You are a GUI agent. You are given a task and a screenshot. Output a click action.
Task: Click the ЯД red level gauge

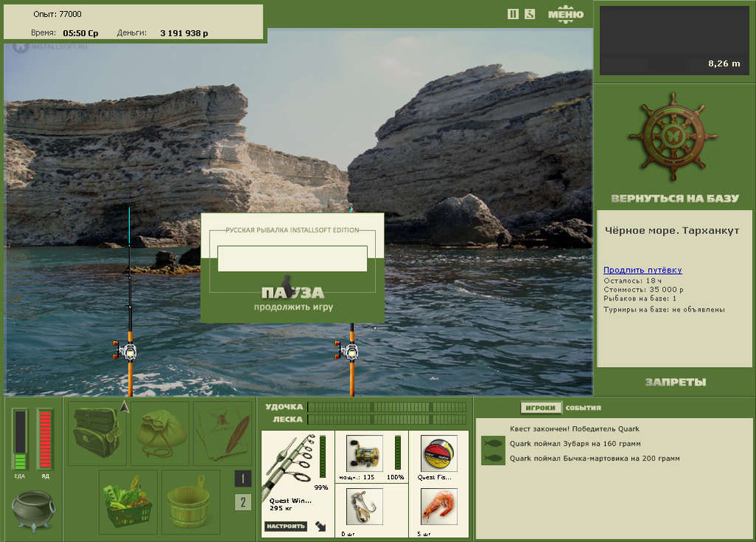pyautogui.click(x=45, y=440)
